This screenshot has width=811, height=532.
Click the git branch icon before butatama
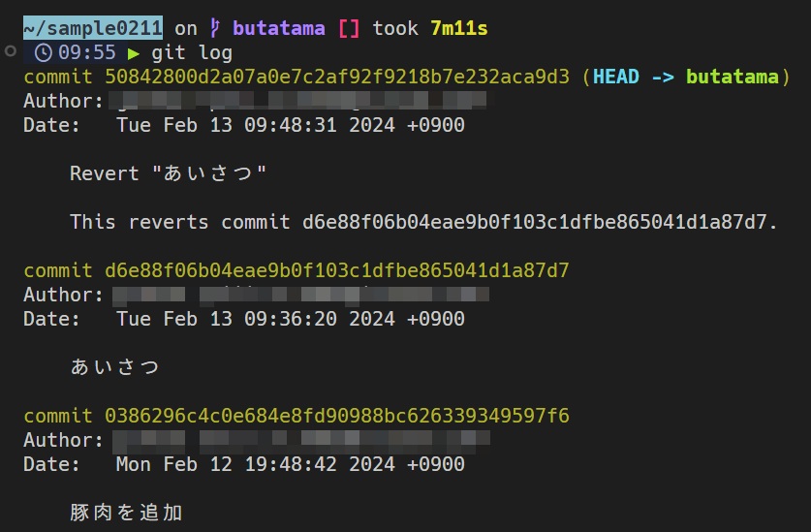pyautogui.click(x=215, y=28)
